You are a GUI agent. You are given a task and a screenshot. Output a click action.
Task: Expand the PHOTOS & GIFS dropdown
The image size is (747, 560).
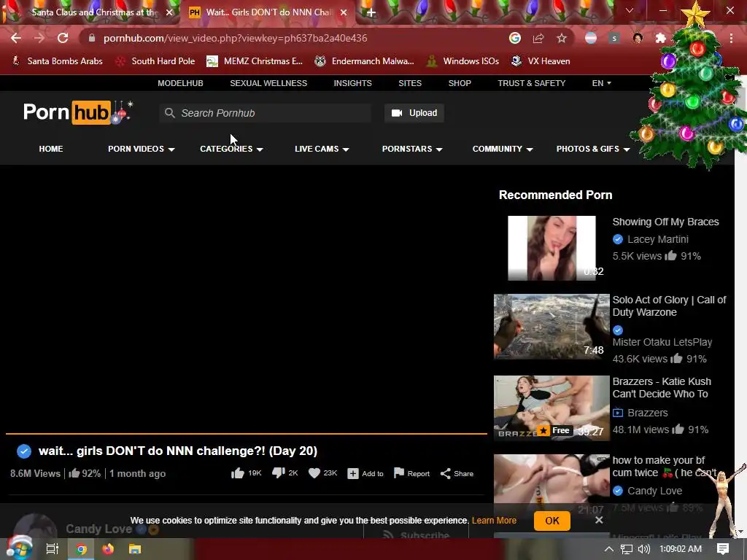(x=593, y=149)
